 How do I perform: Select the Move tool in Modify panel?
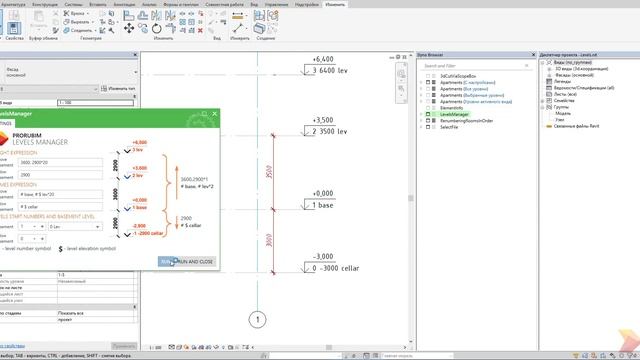pos(129,28)
